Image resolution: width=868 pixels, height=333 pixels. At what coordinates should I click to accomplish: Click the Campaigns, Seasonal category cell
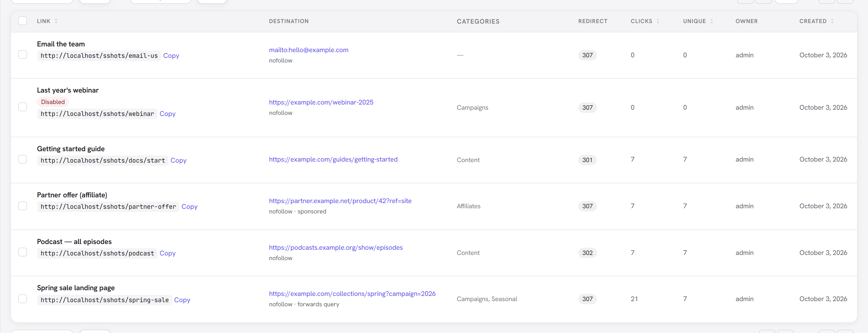pyautogui.click(x=487, y=299)
